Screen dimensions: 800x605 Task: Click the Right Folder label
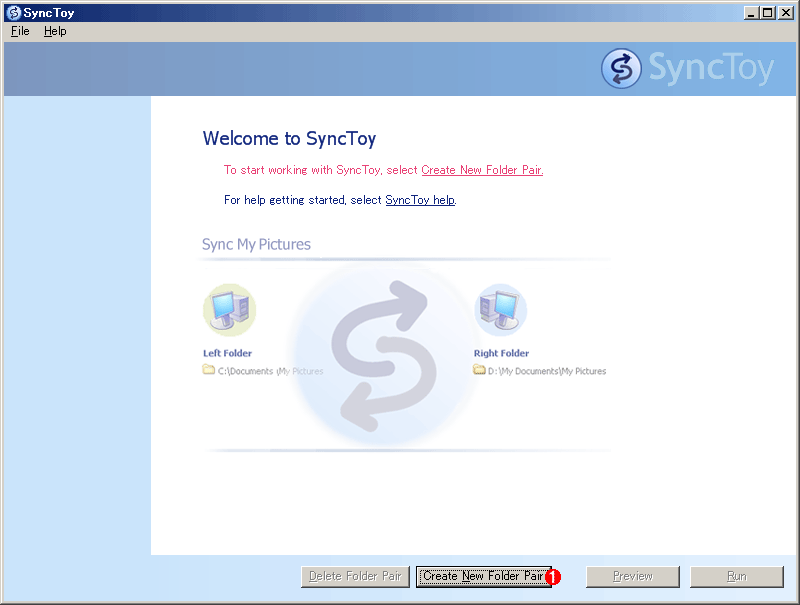pyautogui.click(x=502, y=353)
